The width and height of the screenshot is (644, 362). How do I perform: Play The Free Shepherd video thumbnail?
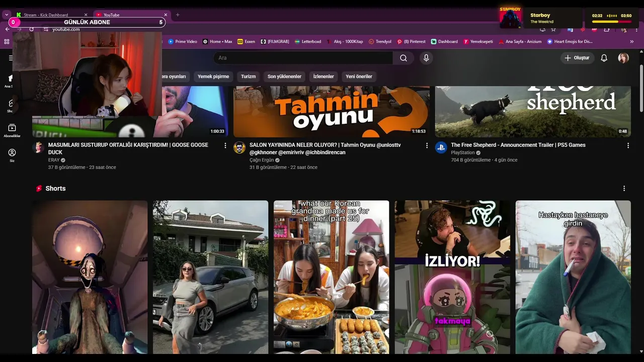pos(533,112)
